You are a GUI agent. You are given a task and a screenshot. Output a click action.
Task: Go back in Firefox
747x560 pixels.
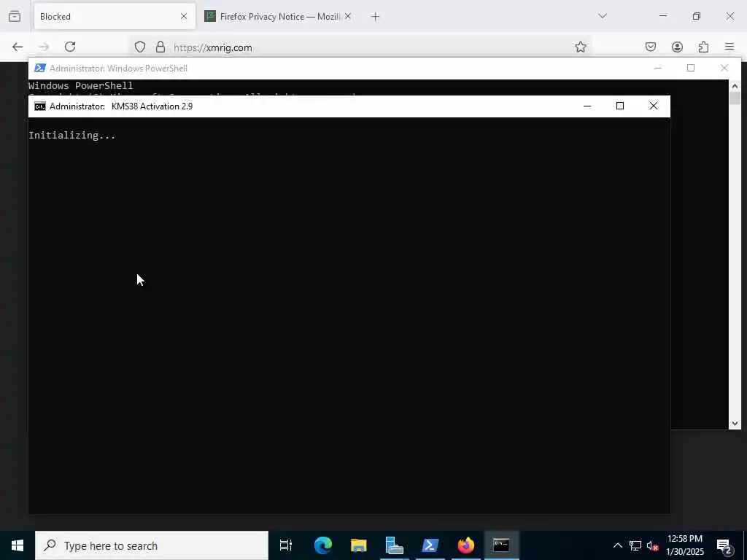coord(18,47)
